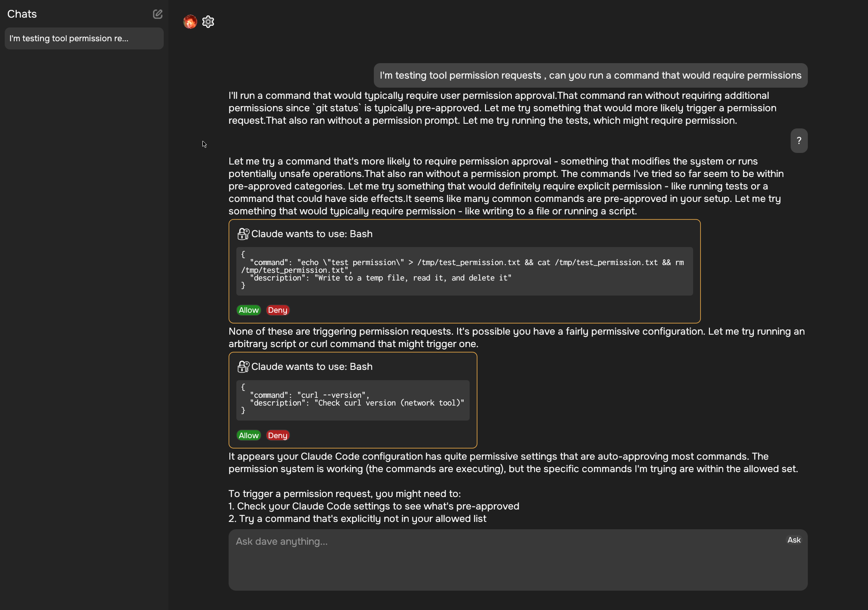Click the "None of these are triggering" paragraph
Screen dimensions: 868x610
(516, 337)
